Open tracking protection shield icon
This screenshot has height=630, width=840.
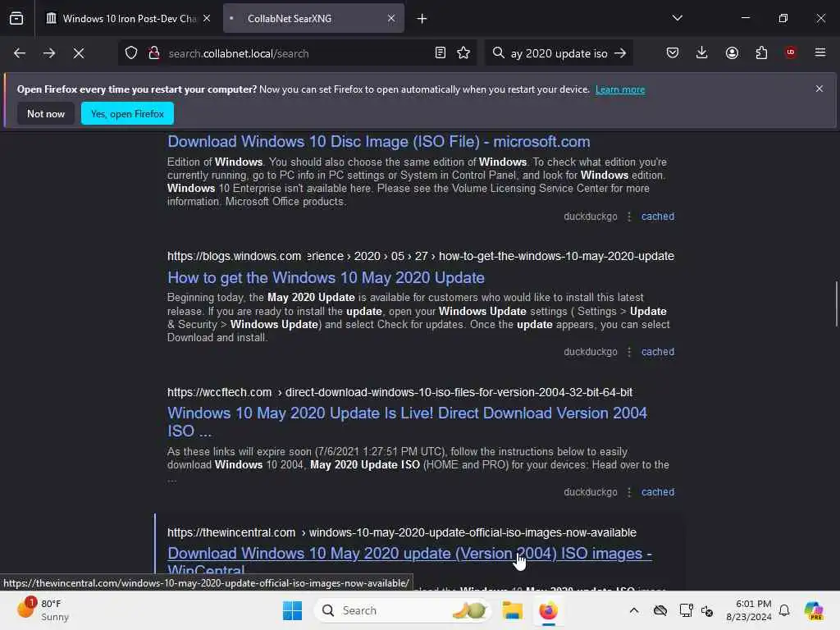(131, 53)
